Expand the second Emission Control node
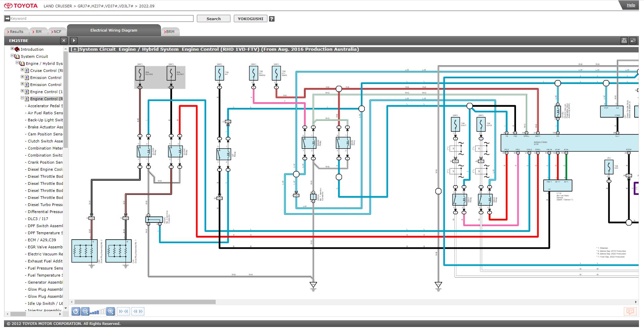The image size is (644, 330). pos(23,84)
